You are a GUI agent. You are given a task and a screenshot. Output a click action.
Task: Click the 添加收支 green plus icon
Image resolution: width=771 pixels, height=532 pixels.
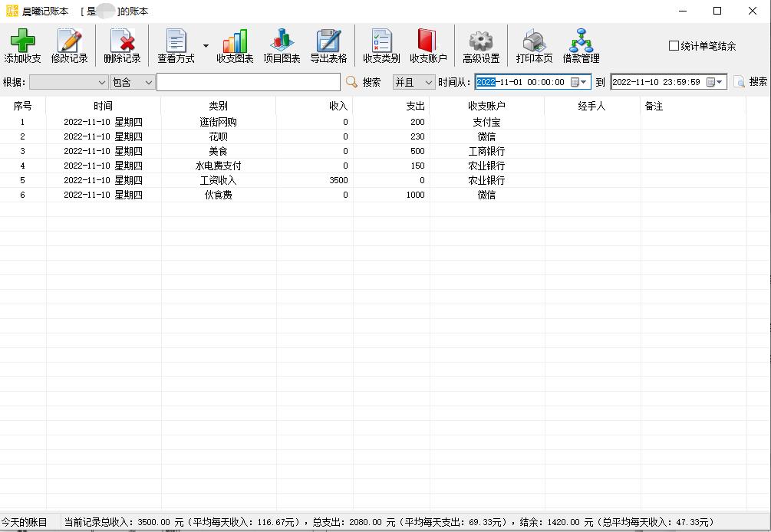[x=22, y=41]
